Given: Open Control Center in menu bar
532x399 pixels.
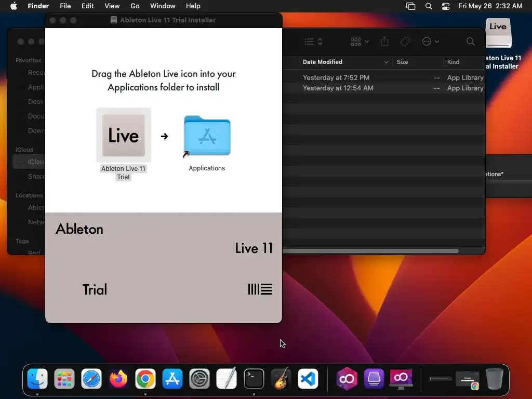Looking at the screenshot, I should coord(445,6).
